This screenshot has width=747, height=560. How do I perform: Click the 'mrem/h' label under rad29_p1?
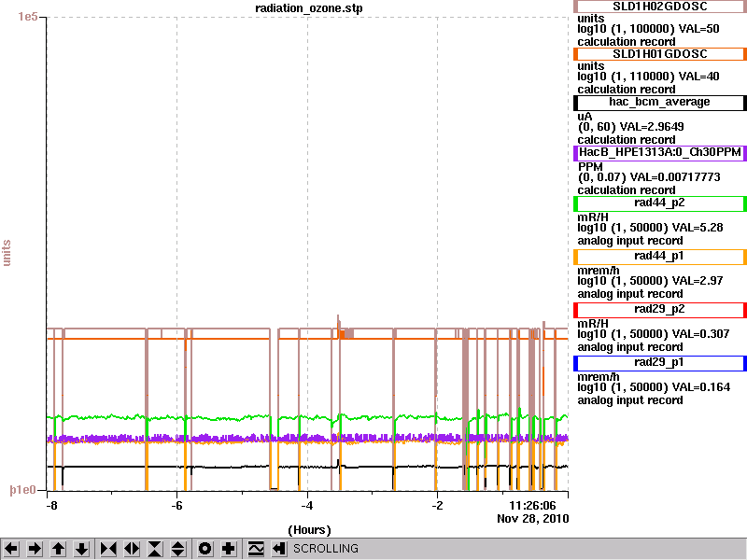click(x=599, y=377)
